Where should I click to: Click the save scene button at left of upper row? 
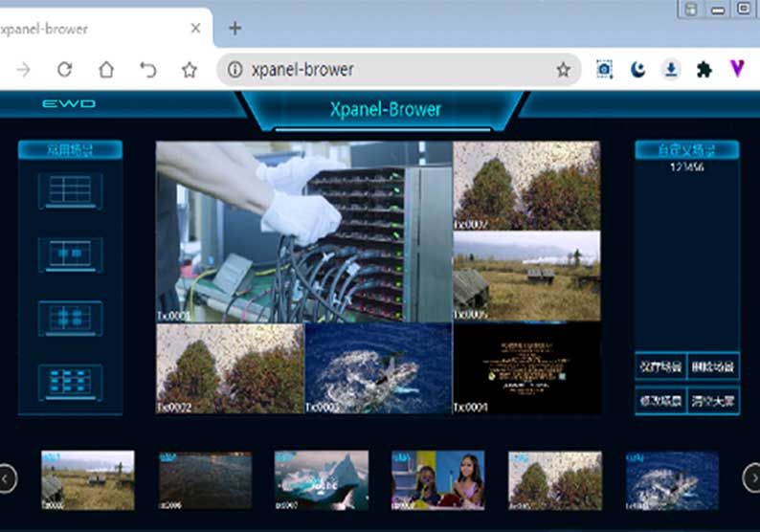(660, 366)
